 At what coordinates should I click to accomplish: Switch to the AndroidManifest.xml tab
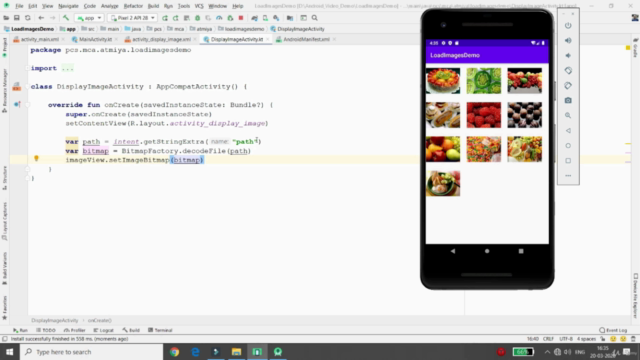(306, 39)
